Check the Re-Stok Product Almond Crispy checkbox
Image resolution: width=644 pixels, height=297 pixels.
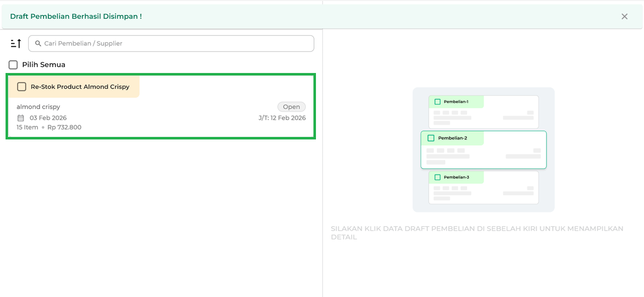[x=22, y=87]
